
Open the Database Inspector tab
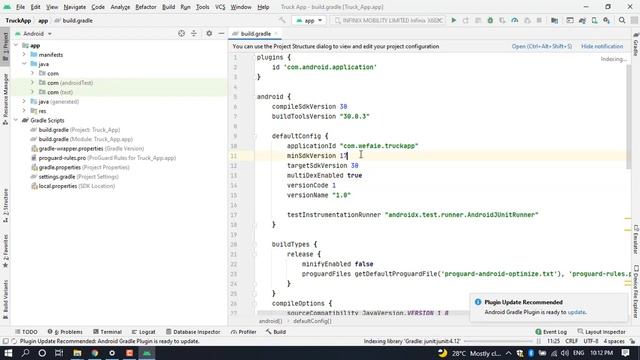click(x=193, y=332)
